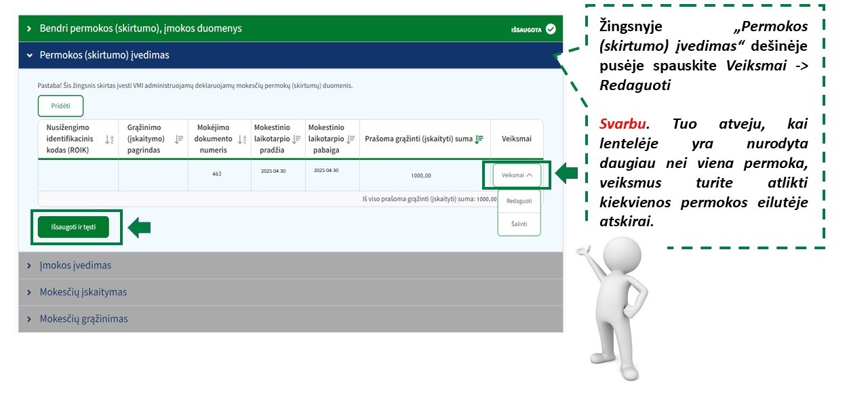Click the Išsaugota checkmark status icon
The image size is (868, 401).
[551, 29]
